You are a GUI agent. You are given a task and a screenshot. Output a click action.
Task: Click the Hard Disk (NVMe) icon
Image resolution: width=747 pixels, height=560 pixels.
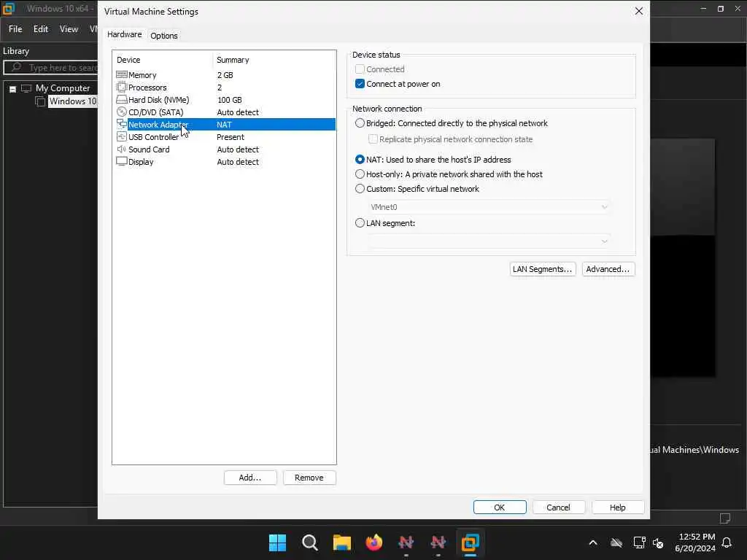[x=122, y=99]
